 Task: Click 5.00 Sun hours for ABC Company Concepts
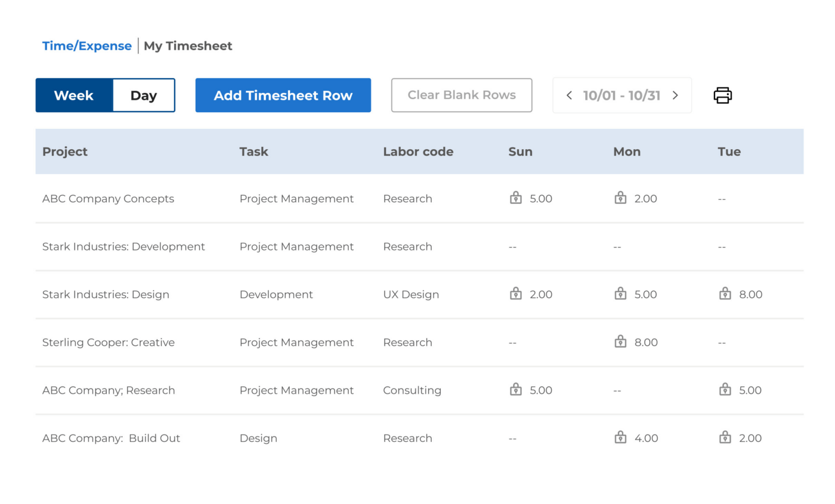click(541, 199)
